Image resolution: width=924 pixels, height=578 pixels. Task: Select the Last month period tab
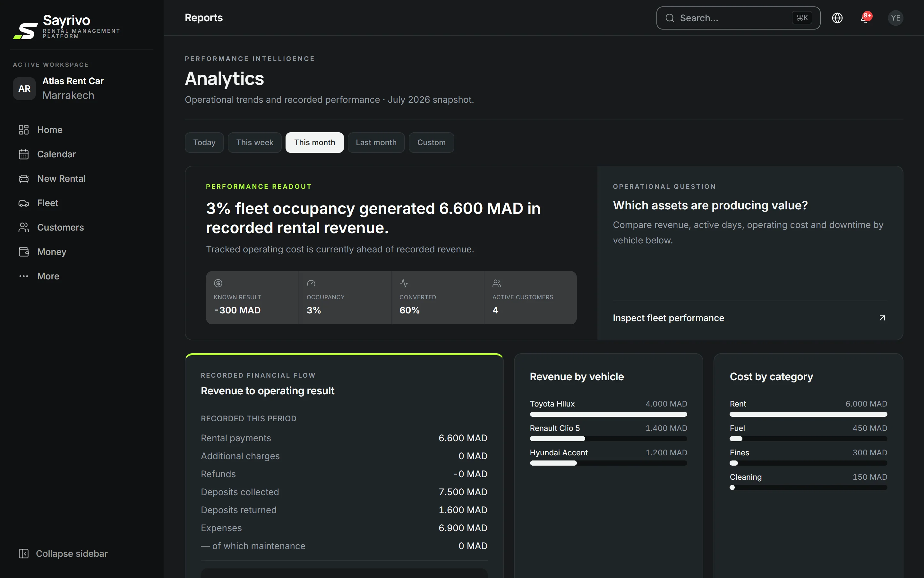pyautogui.click(x=376, y=143)
